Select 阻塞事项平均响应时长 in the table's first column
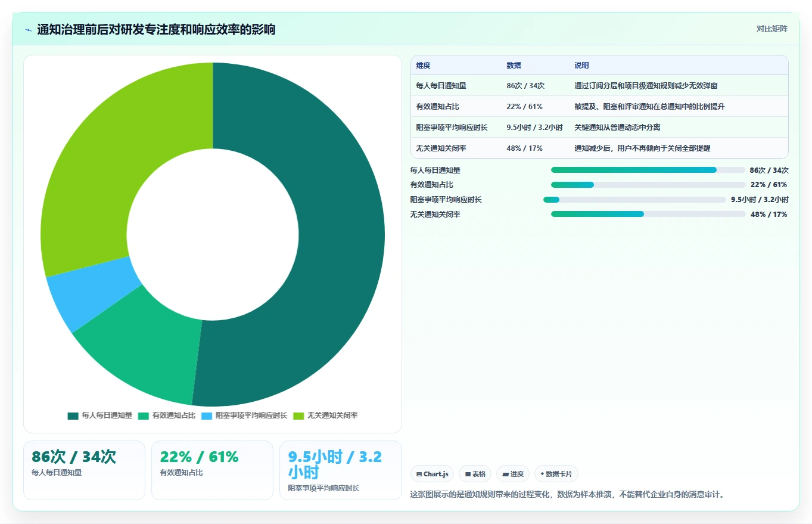Image resolution: width=812 pixels, height=524 pixels. point(452,128)
